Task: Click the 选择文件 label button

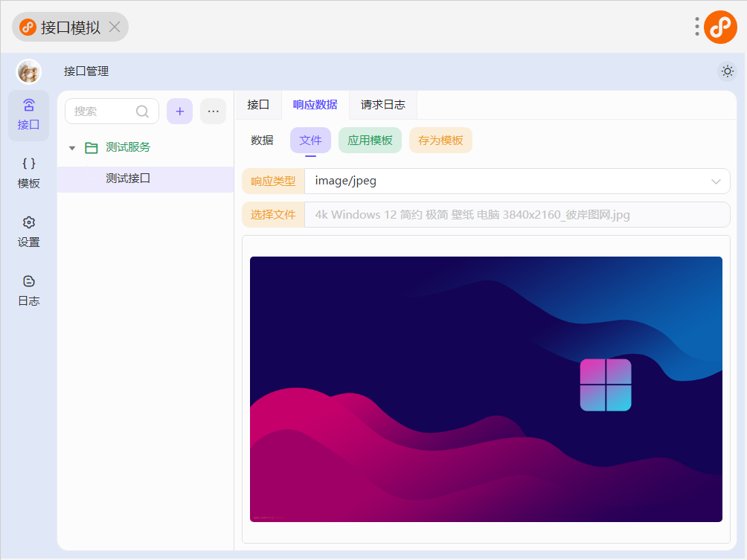Action: coord(273,215)
